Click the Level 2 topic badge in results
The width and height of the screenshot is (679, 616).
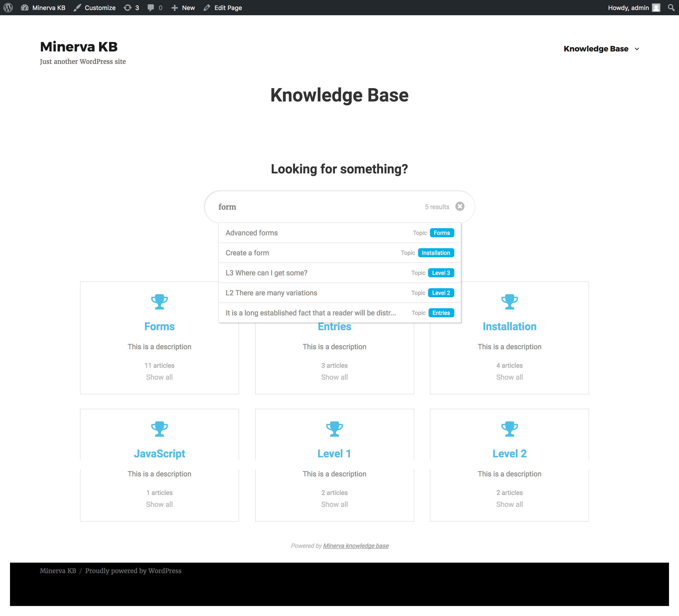[x=441, y=293]
